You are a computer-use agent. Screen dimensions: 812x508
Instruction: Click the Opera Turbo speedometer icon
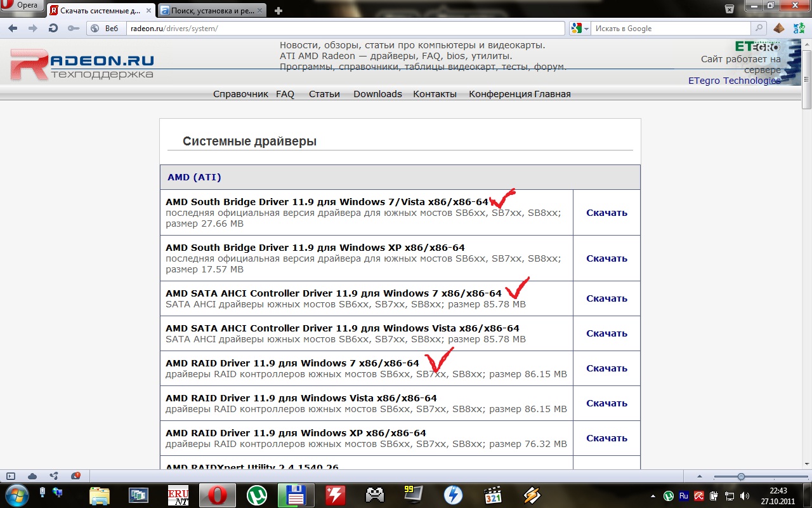pyautogui.click(x=75, y=476)
